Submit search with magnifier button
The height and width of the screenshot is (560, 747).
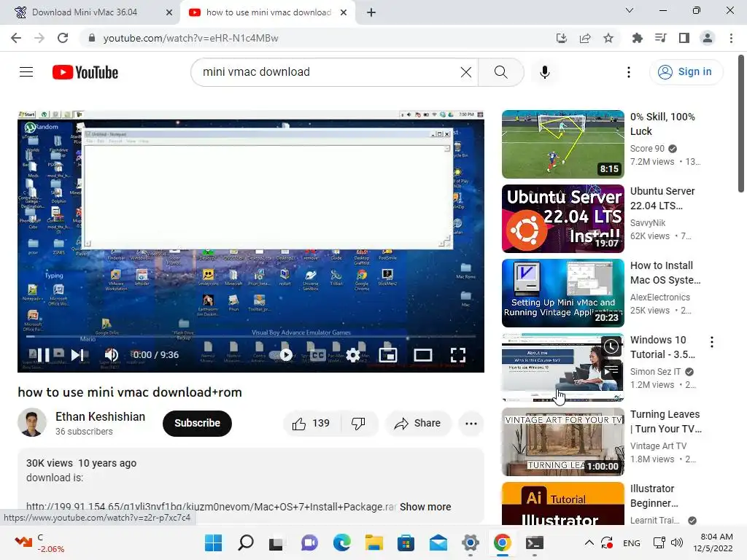[x=500, y=72]
